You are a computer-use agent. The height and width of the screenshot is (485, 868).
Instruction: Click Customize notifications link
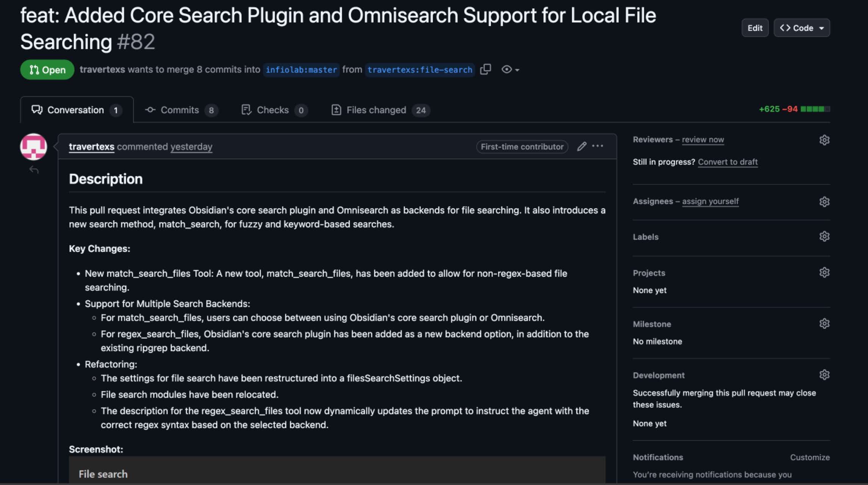[x=810, y=457]
